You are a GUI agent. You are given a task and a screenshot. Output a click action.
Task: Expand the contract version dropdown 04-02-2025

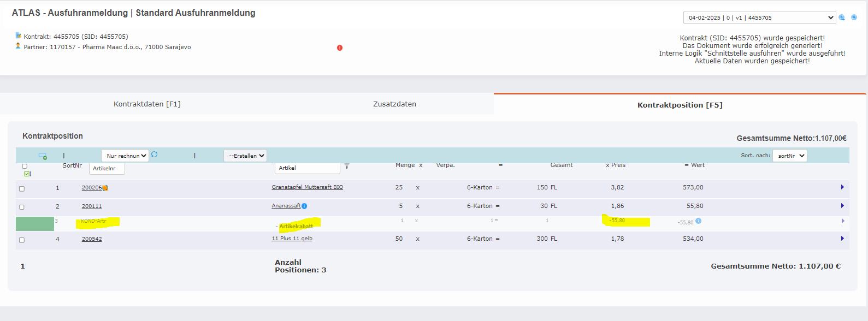pyautogui.click(x=759, y=17)
